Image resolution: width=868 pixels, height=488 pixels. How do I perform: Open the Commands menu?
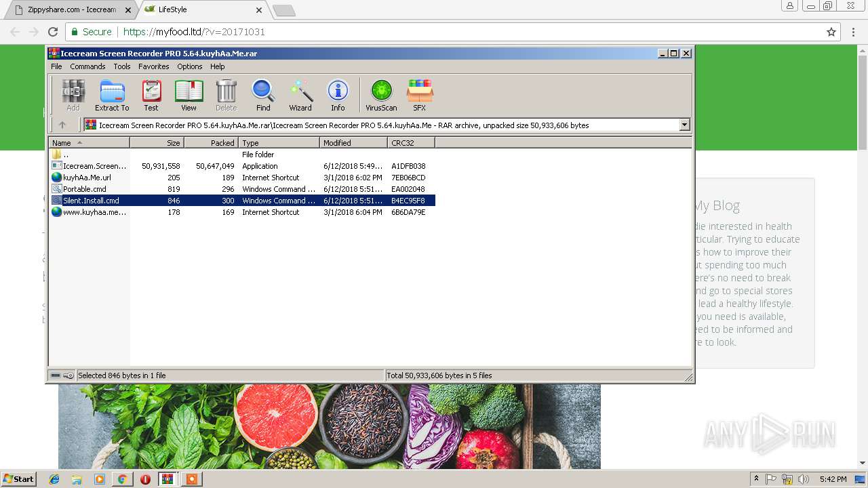click(87, 66)
